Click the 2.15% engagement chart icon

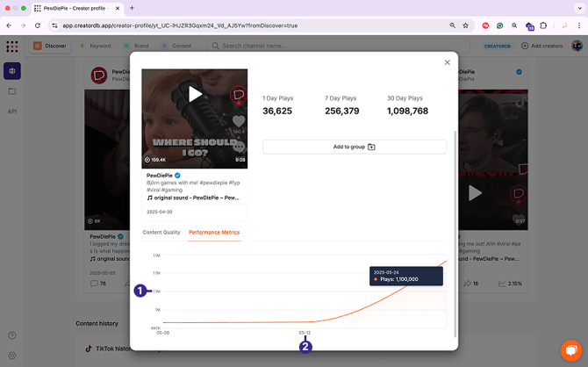coord(502,284)
